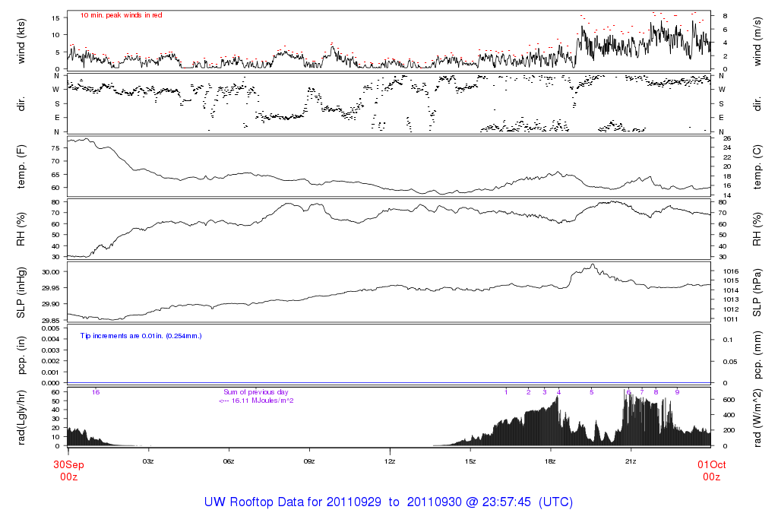The image size is (778, 532).
Task: Click the "Sum of previous day" label
Action: coord(255,392)
